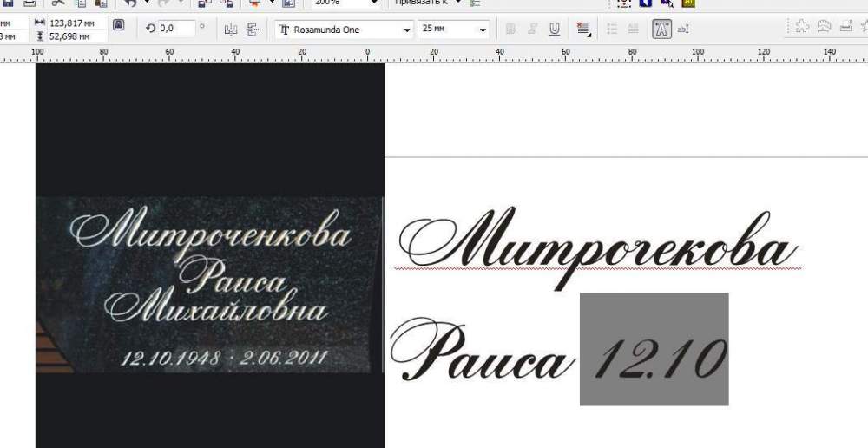
Task: Click the Undo arrow icon
Action: tap(131, 3)
